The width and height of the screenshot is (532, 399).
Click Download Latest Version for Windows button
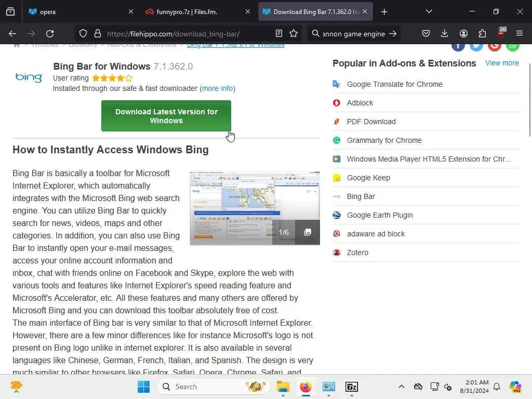pyautogui.click(x=166, y=116)
